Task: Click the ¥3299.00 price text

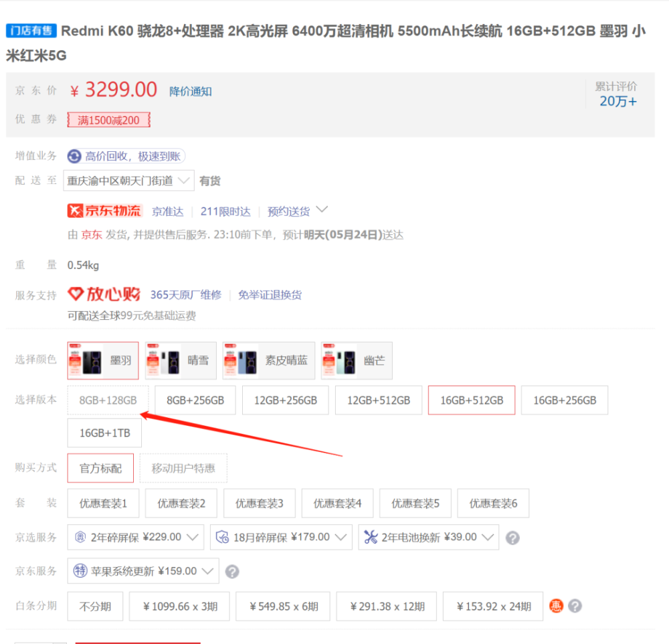Action: point(114,90)
